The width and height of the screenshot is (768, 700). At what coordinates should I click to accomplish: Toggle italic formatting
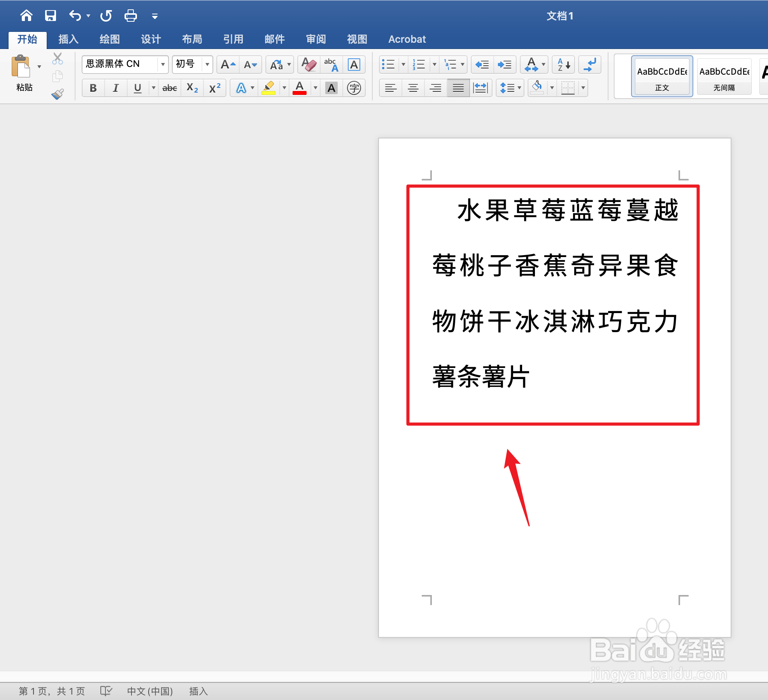click(x=115, y=88)
